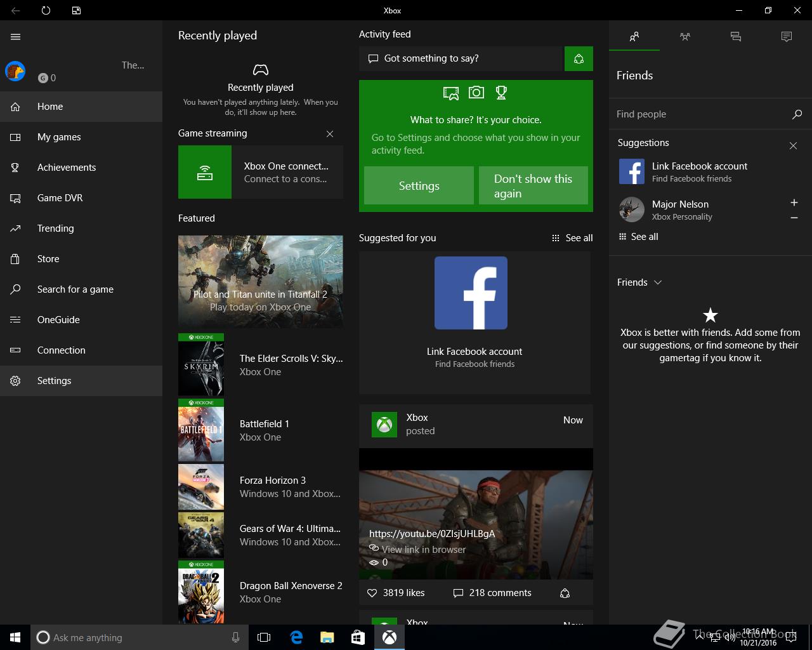
Task: Open Gears of War 4 cover
Action: [x=201, y=535]
